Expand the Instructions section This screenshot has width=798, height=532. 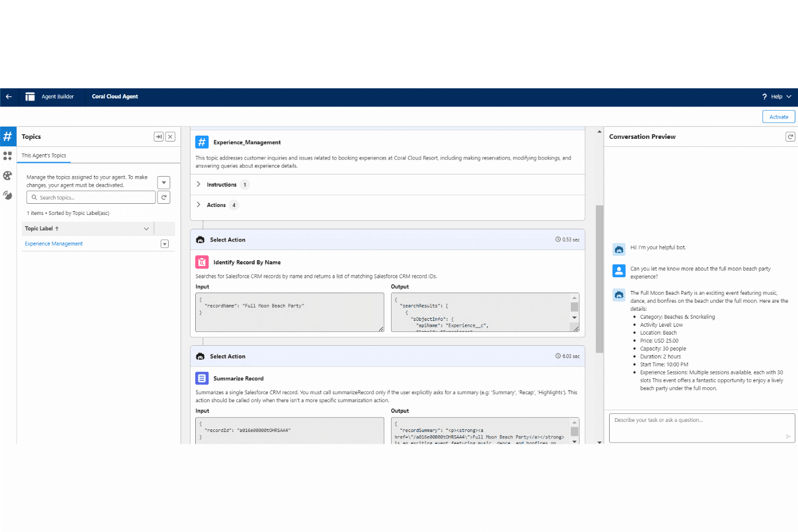[x=198, y=185]
